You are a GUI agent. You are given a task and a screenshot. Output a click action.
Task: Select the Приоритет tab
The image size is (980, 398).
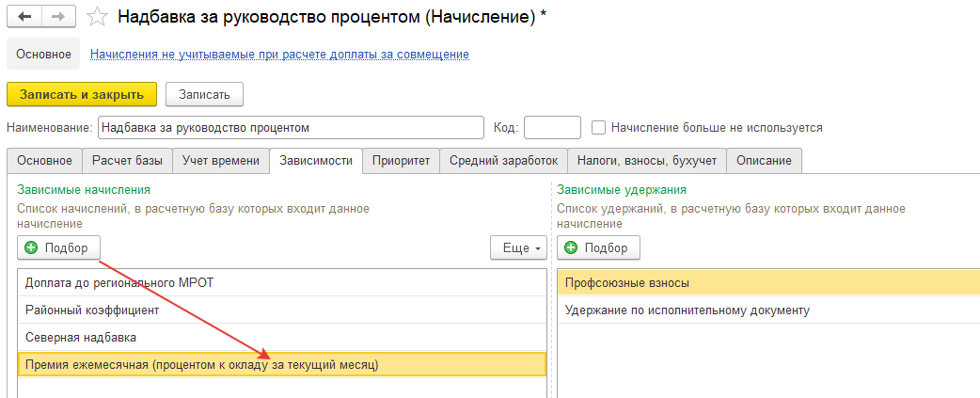tap(401, 161)
